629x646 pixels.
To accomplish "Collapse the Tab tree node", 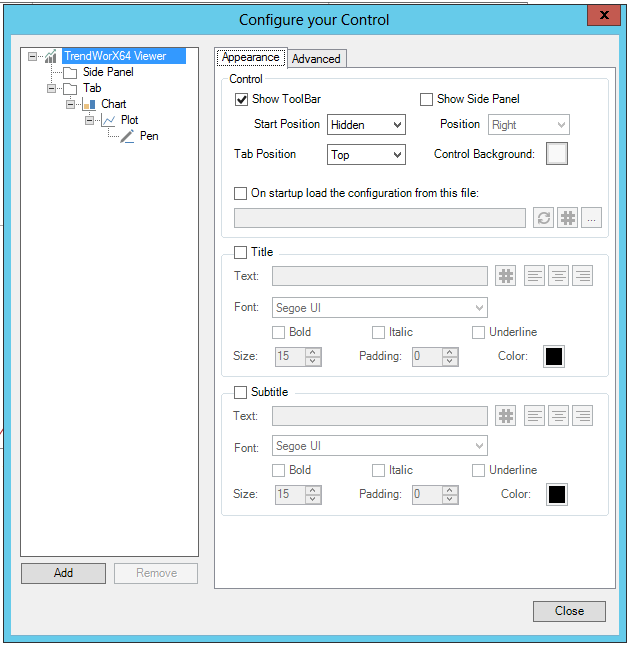I will coord(49,88).
